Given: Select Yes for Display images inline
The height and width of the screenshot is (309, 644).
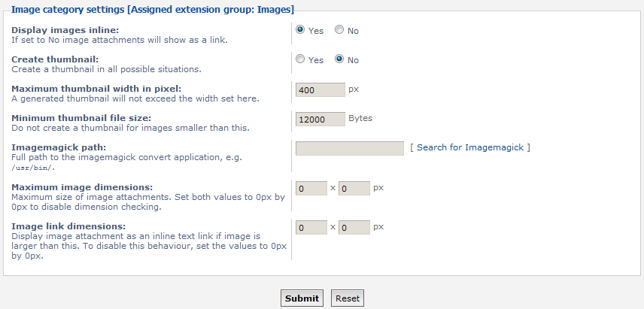Looking at the screenshot, I should point(301,30).
